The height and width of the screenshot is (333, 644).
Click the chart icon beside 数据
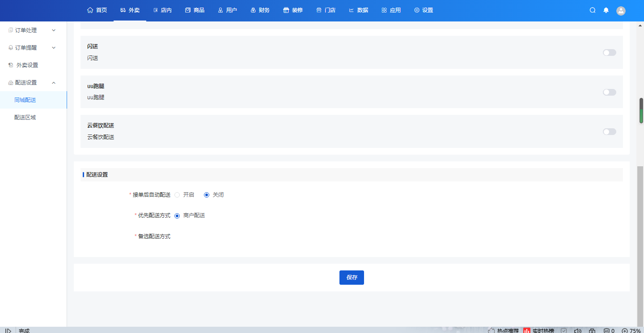coord(352,10)
